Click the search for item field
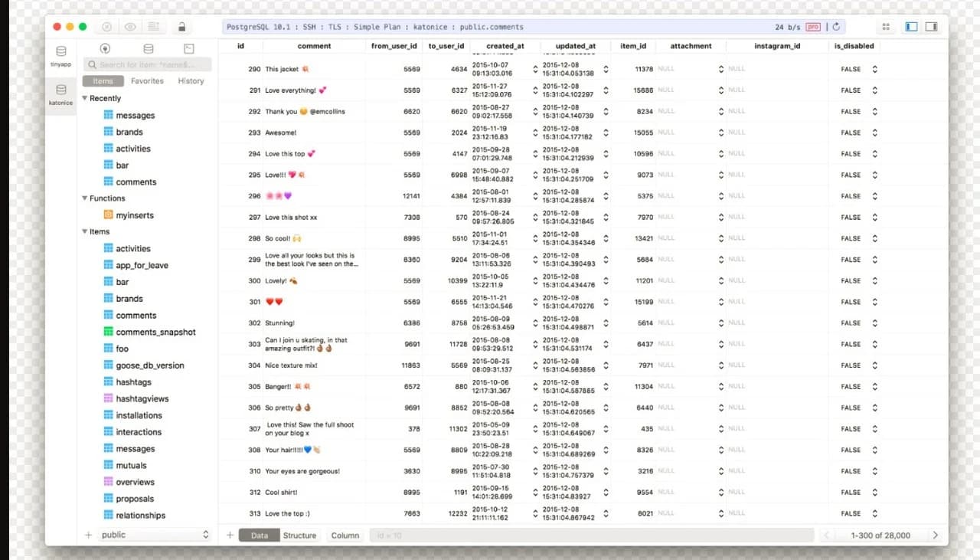 145,64
